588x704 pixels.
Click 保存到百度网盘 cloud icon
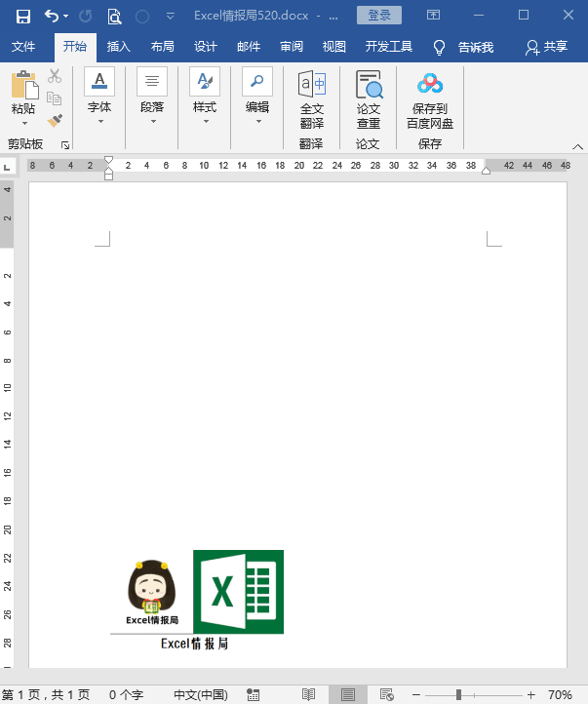coord(430,84)
